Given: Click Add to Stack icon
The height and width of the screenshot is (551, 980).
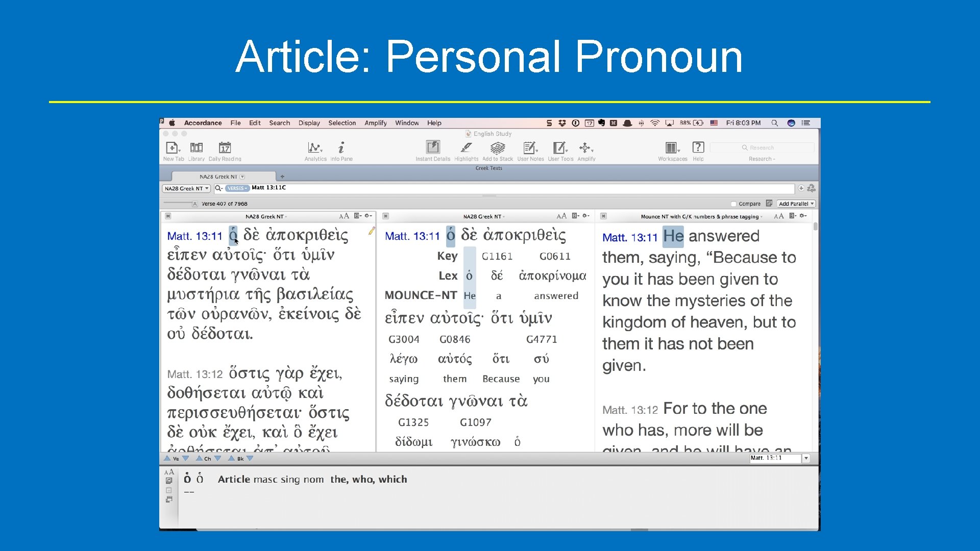Looking at the screenshot, I should point(497,148).
